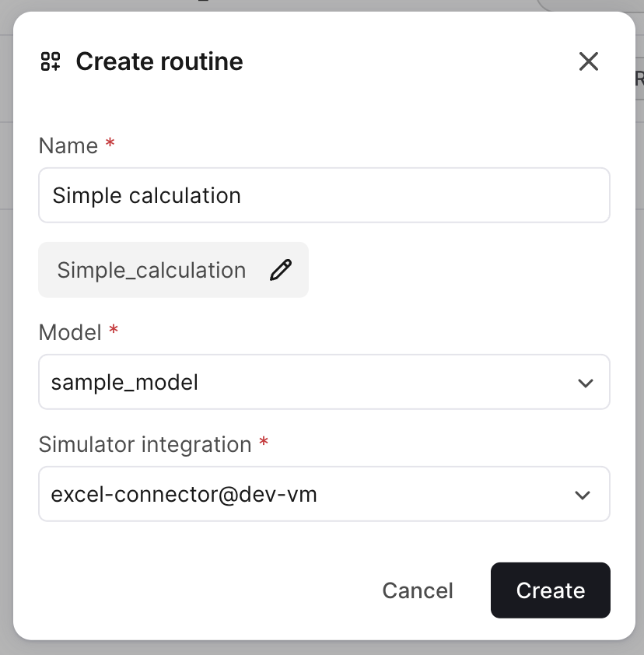Screen dimensions: 644x655
Task: Click the X icon closing the dialog
Action: tap(589, 61)
